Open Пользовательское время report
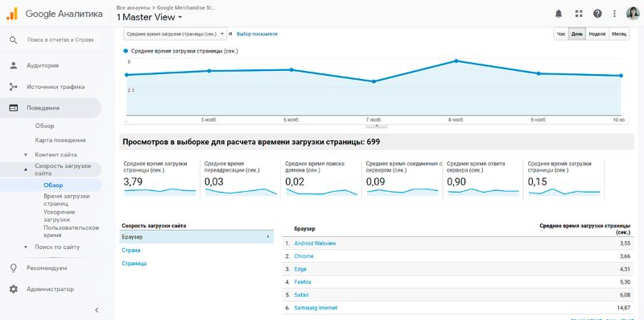This screenshot has width=644, height=320. click(72, 231)
